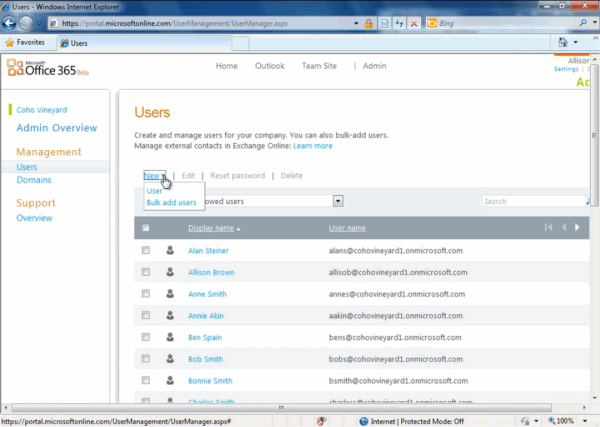Image resolution: width=600 pixels, height=427 pixels.
Task: Check the box for Ben Spain
Action: (145, 337)
